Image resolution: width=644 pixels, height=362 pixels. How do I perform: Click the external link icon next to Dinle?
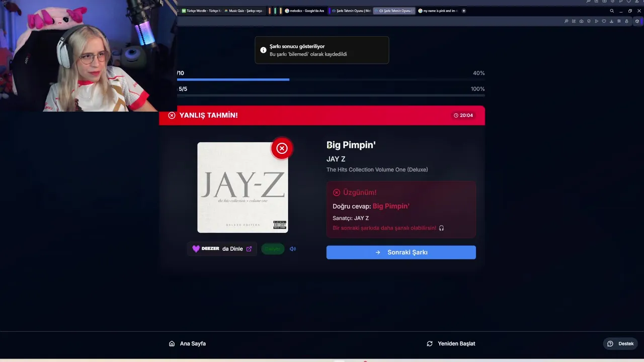click(x=249, y=249)
